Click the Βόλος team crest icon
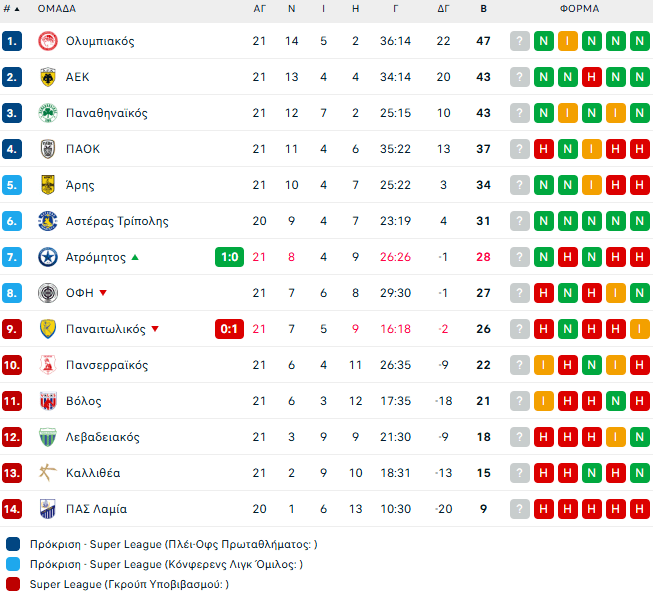 click(47, 401)
